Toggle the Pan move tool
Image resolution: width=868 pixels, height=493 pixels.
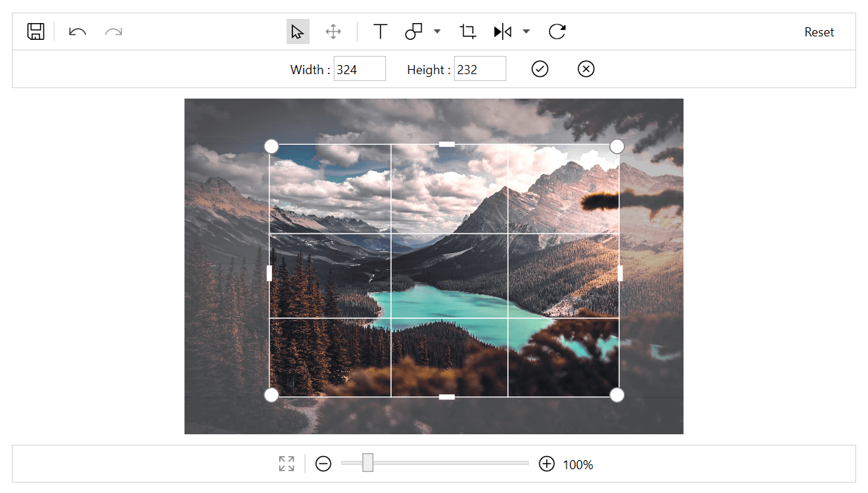pyautogui.click(x=334, y=31)
